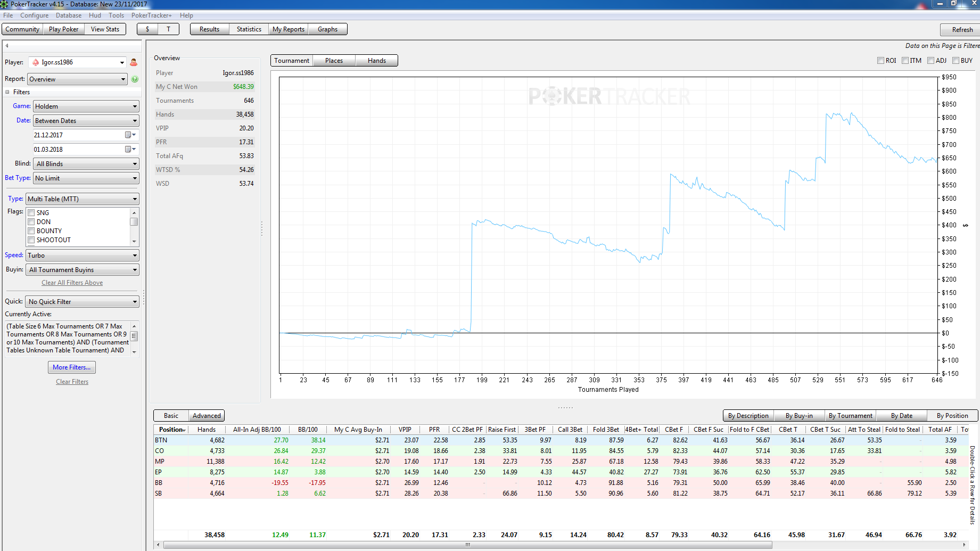
Task: Open the Configure menu
Action: (34, 15)
